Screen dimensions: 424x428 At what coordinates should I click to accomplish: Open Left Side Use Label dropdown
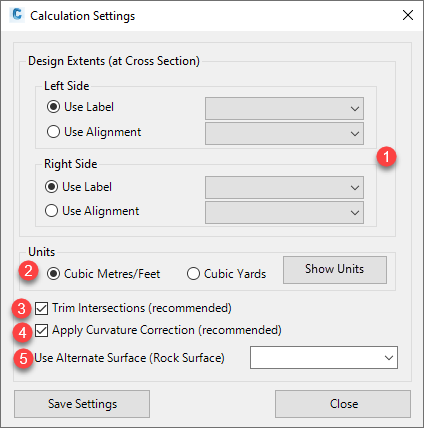[284, 108]
